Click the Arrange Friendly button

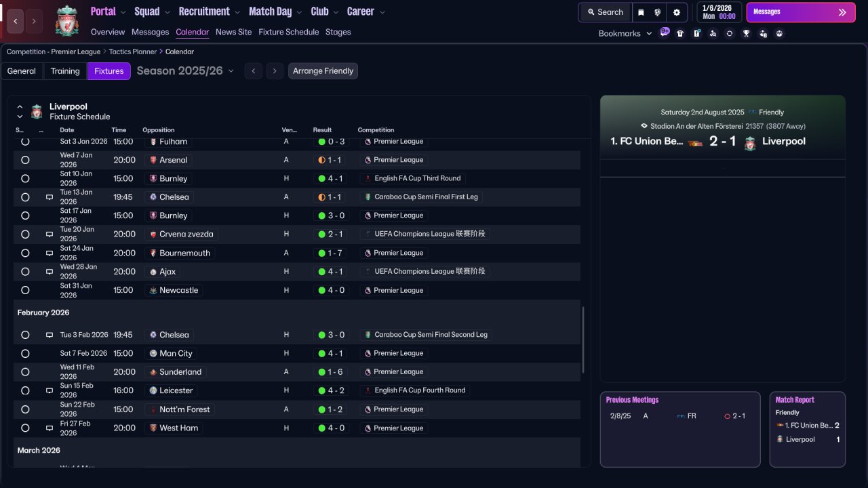[323, 70]
